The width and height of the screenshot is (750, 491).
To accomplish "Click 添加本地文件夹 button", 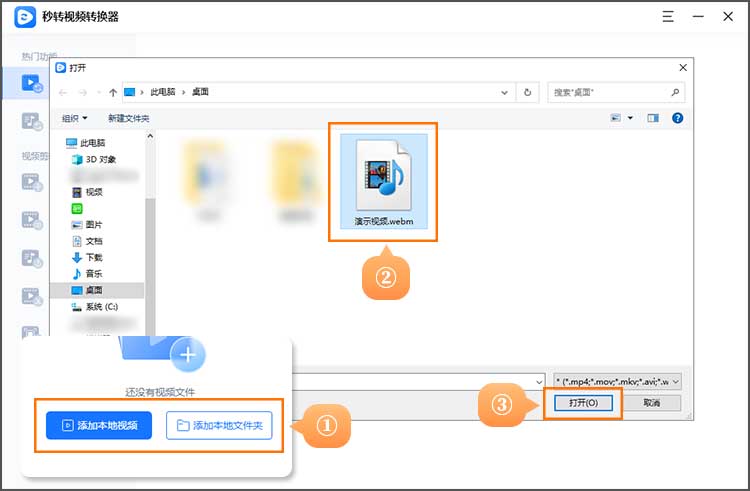I will [218, 425].
